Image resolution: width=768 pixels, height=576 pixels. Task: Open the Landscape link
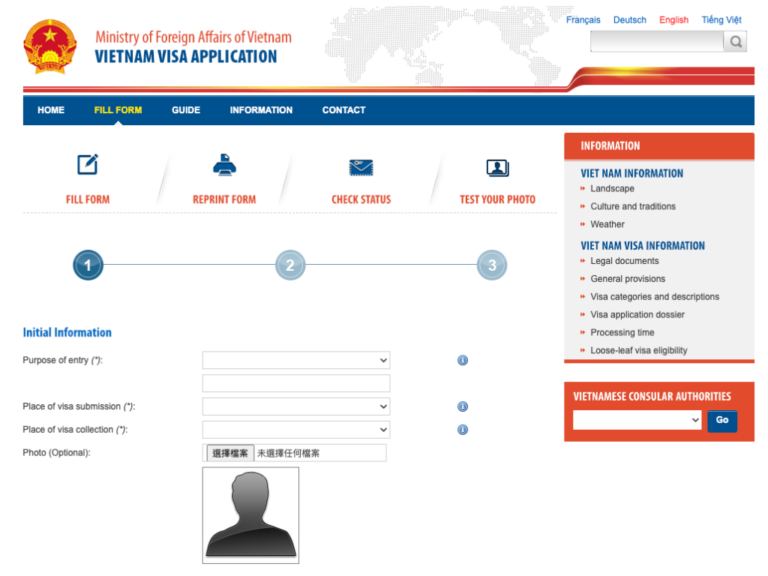[x=612, y=189]
